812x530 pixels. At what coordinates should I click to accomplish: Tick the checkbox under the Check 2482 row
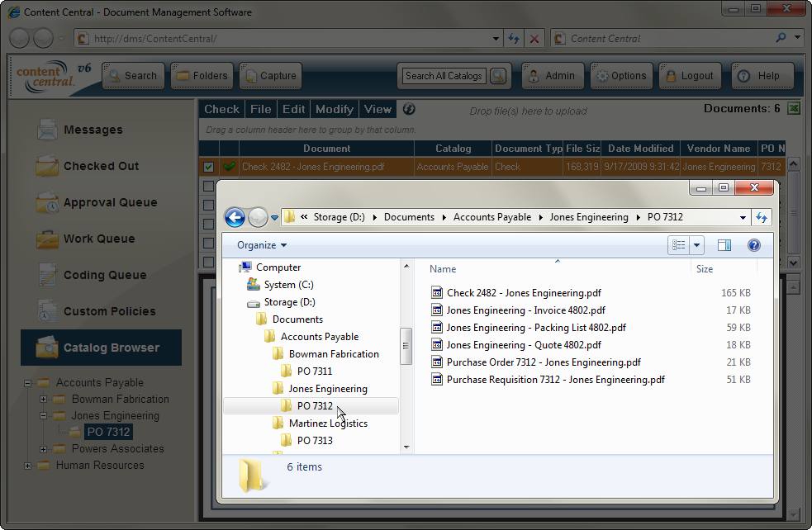[x=208, y=187]
